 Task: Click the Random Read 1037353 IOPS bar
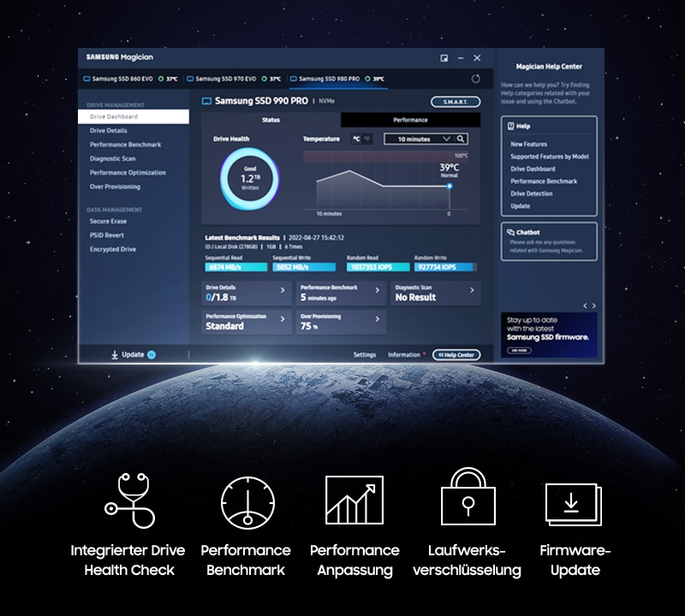[378, 267]
